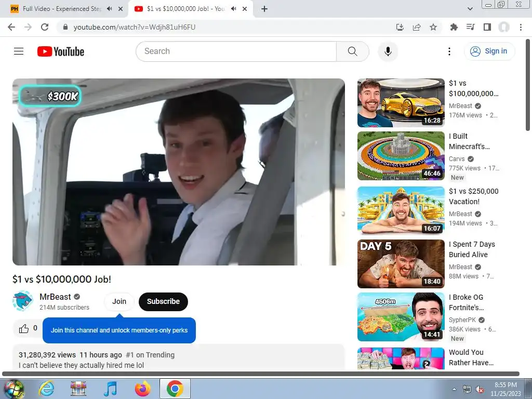Open the music note taskbar app
This screenshot has height=399, width=532.
point(111,389)
